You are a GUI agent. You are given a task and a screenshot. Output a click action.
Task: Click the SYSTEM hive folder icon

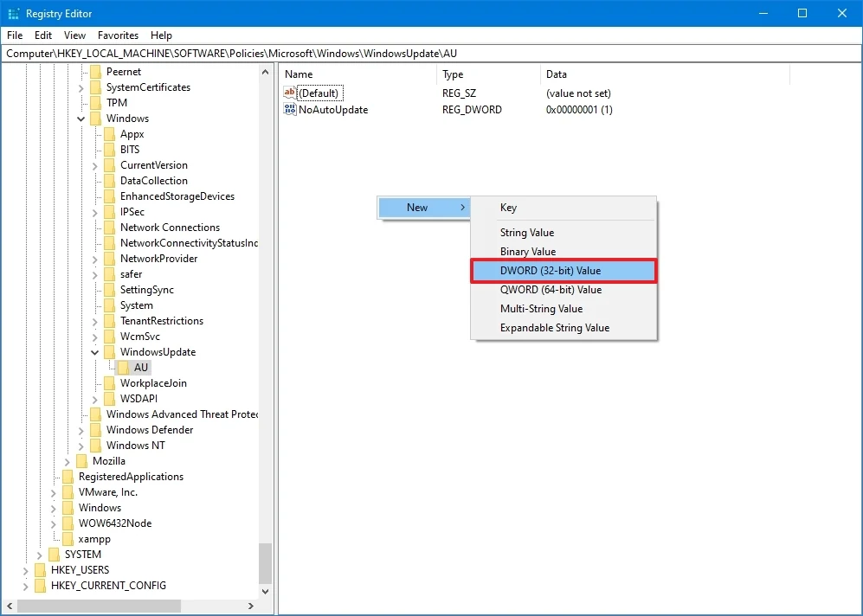click(x=55, y=555)
